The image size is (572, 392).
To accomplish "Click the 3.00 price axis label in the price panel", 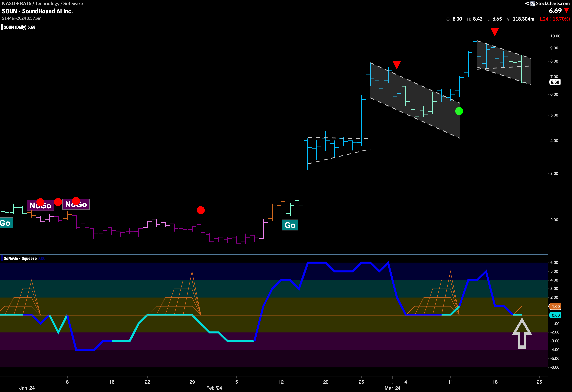I will pyautogui.click(x=554, y=173).
